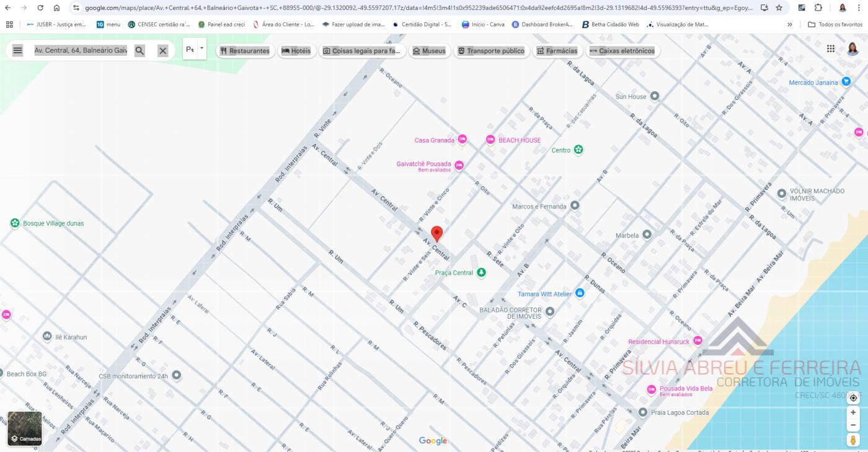Open Área do Cliente bookmark

284,24
